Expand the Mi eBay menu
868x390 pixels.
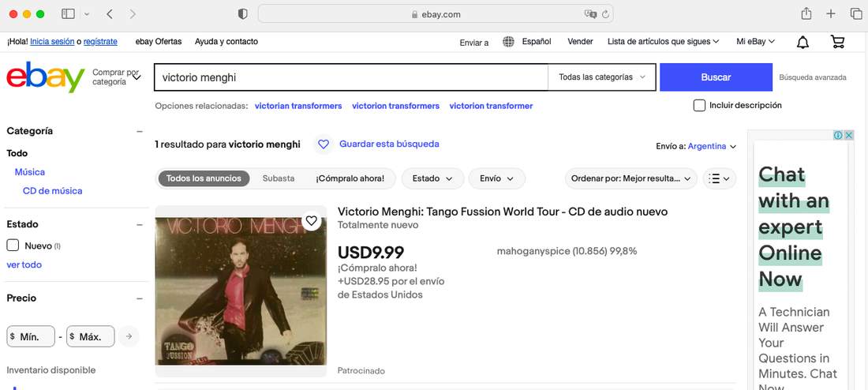point(755,42)
